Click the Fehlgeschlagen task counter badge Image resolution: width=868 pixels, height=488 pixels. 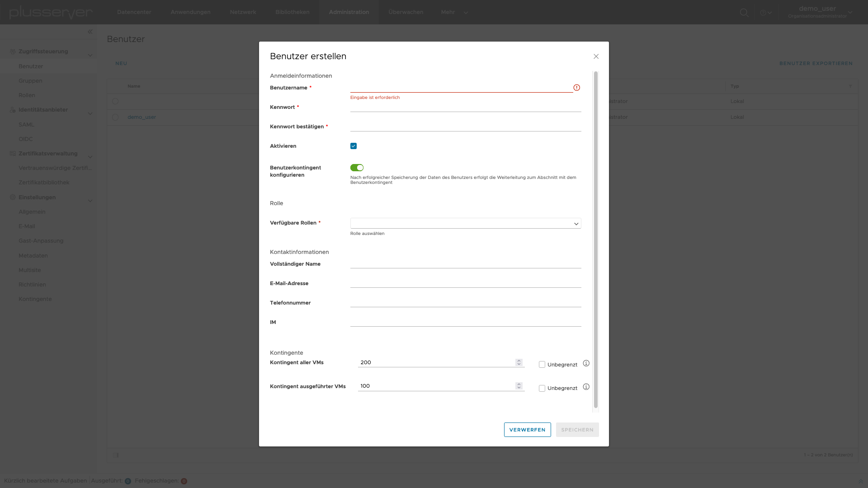coord(184,481)
